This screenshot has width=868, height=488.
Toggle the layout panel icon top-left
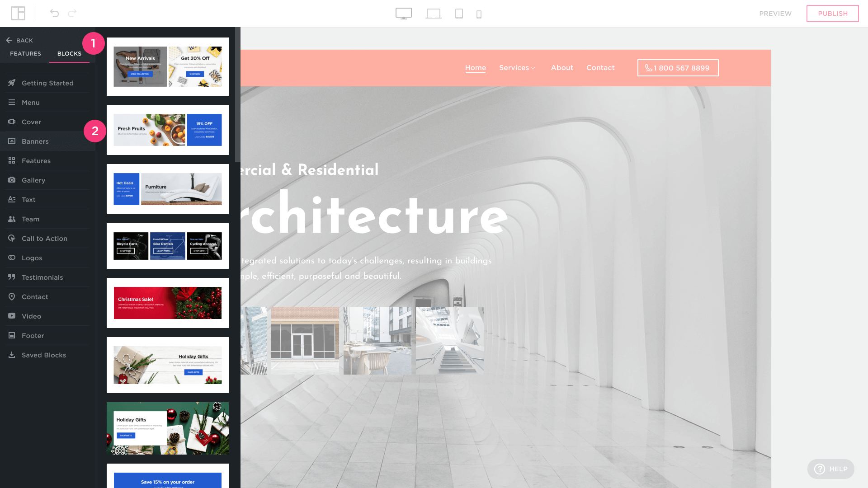(18, 14)
